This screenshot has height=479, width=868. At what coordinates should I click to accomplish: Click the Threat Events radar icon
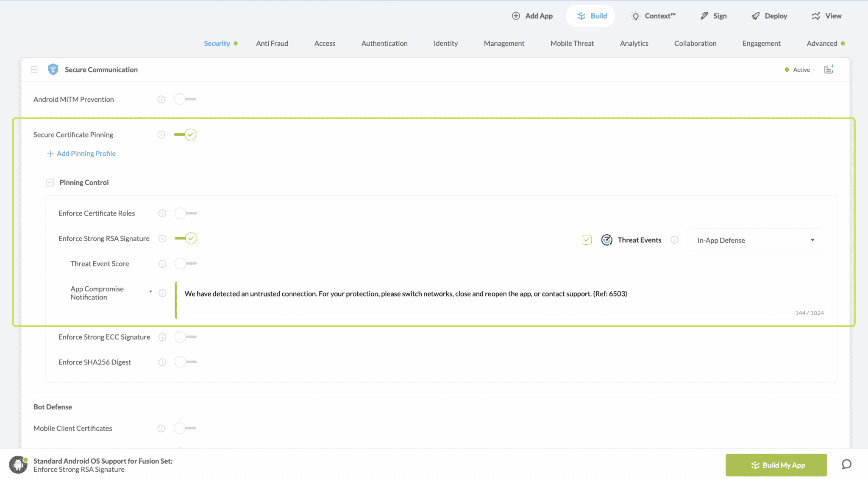click(x=606, y=240)
